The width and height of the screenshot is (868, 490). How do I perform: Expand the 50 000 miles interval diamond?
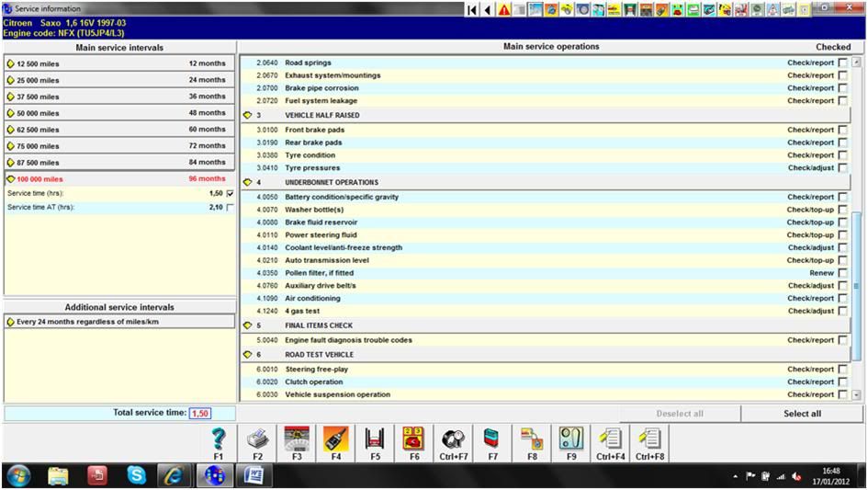pyautogui.click(x=10, y=113)
